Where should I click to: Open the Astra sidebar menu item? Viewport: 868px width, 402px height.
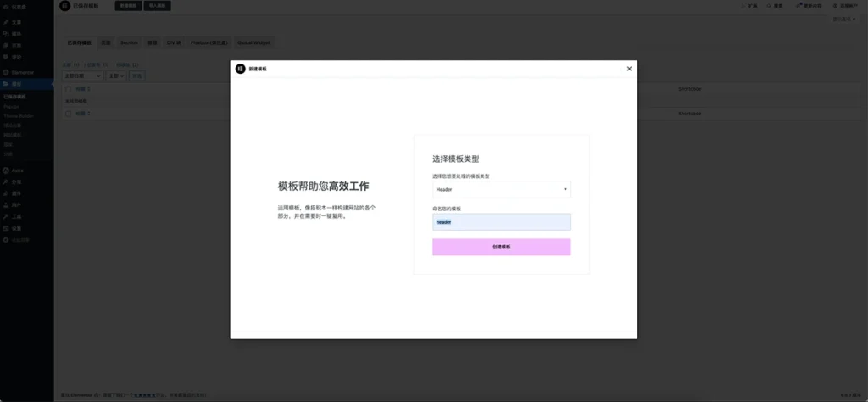point(18,170)
